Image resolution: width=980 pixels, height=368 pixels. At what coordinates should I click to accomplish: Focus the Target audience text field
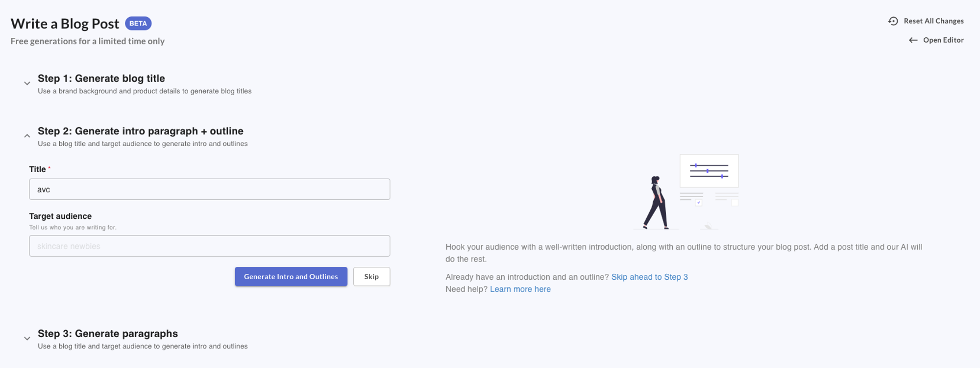pyautogui.click(x=209, y=246)
